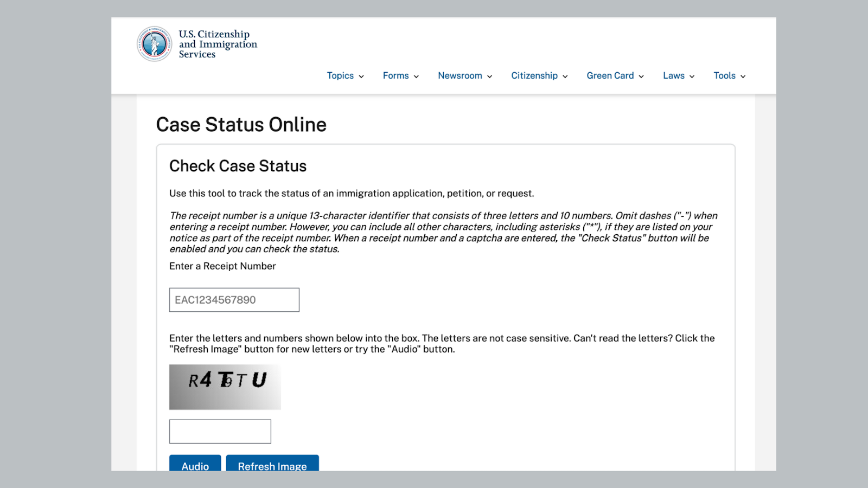Focus the receipt number input field
868x488 pixels.
pos(234,300)
